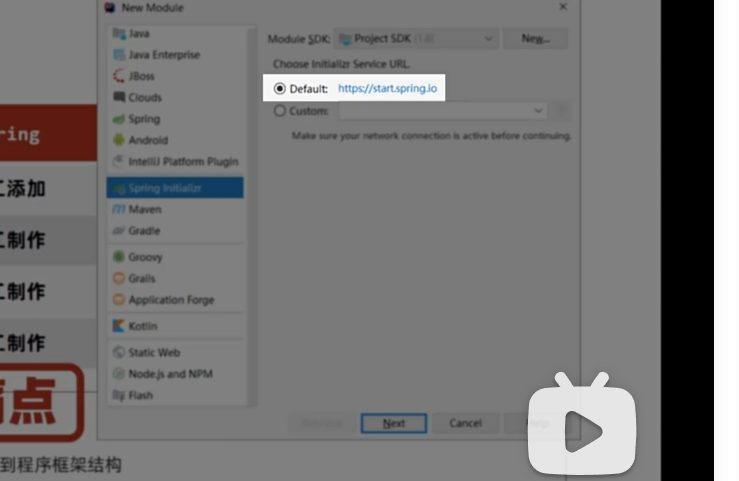Open the Module SDK dropdown
Image resolution: width=739 pixels, height=481 pixels.
[x=416, y=39]
